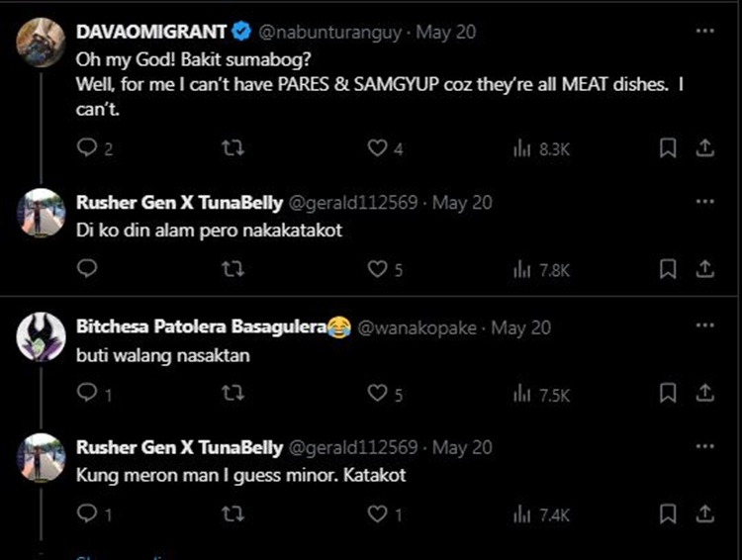Open more options on DAVAOMIGRANT tweet

(704, 32)
